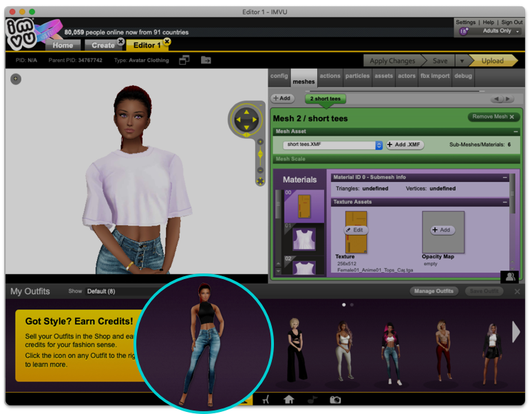Rotate camera down with the bottom arrow
The width and height of the screenshot is (532, 414).
[x=246, y=127]
